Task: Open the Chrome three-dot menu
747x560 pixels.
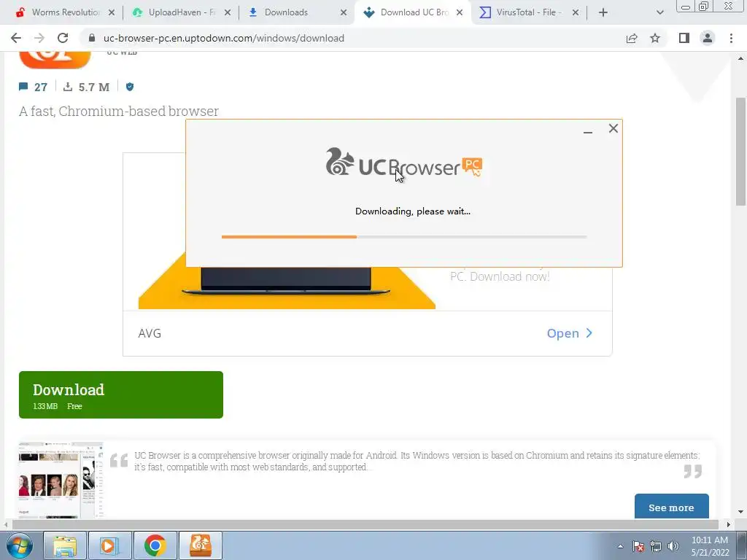Action: pyautogui.click(x=731, y=38)
